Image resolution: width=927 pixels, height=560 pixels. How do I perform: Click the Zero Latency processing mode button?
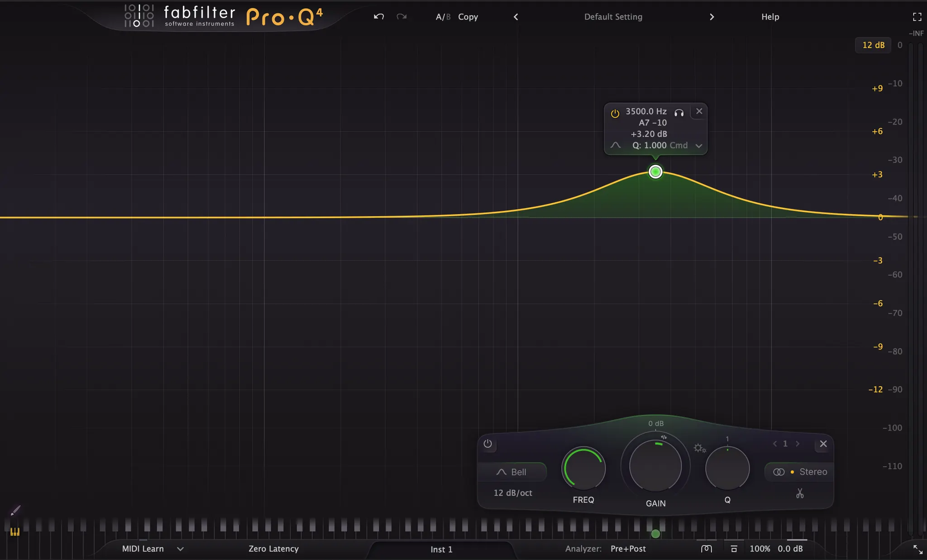pyautogui.click(x=273, y=549)
